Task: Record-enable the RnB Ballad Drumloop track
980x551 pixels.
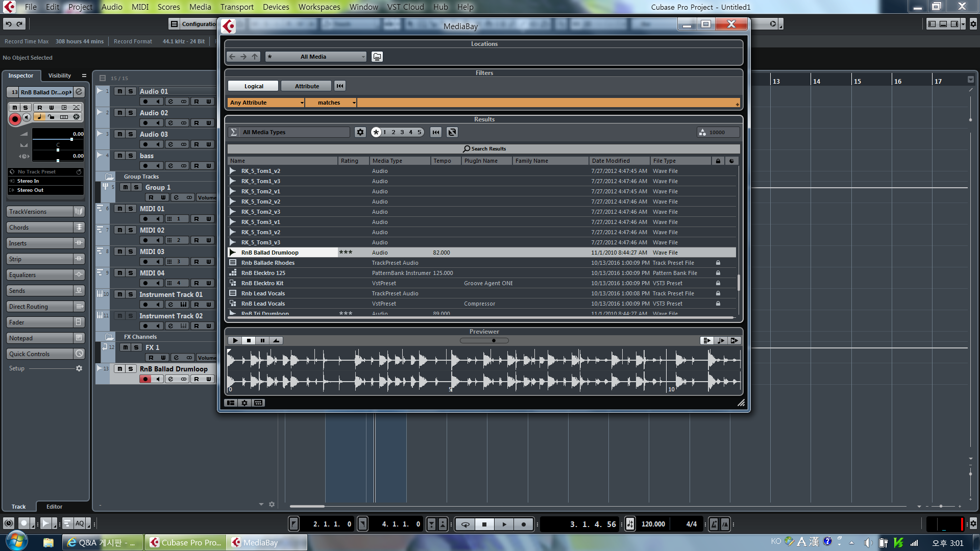Action: [x=145, y=379]
